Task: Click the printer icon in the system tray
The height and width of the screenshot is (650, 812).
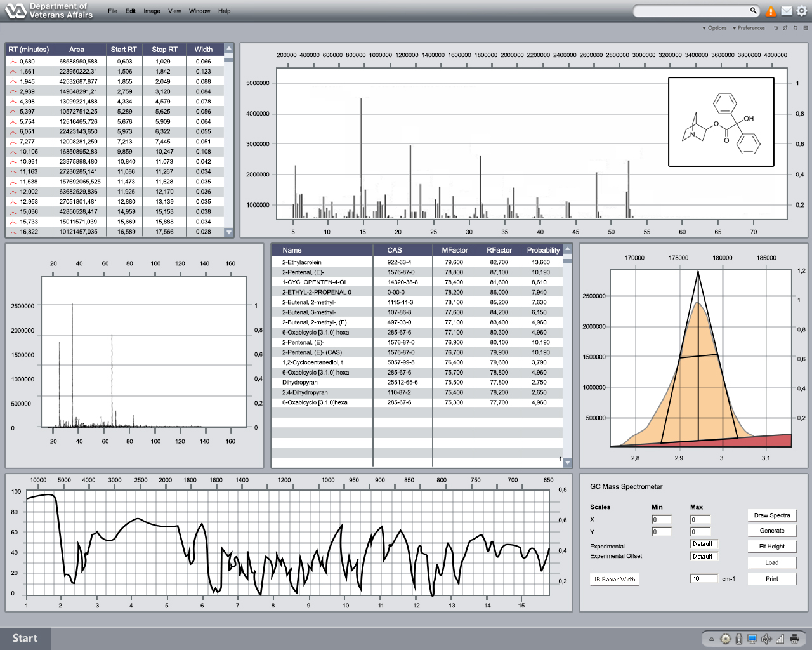Action: tap(794, 639)
